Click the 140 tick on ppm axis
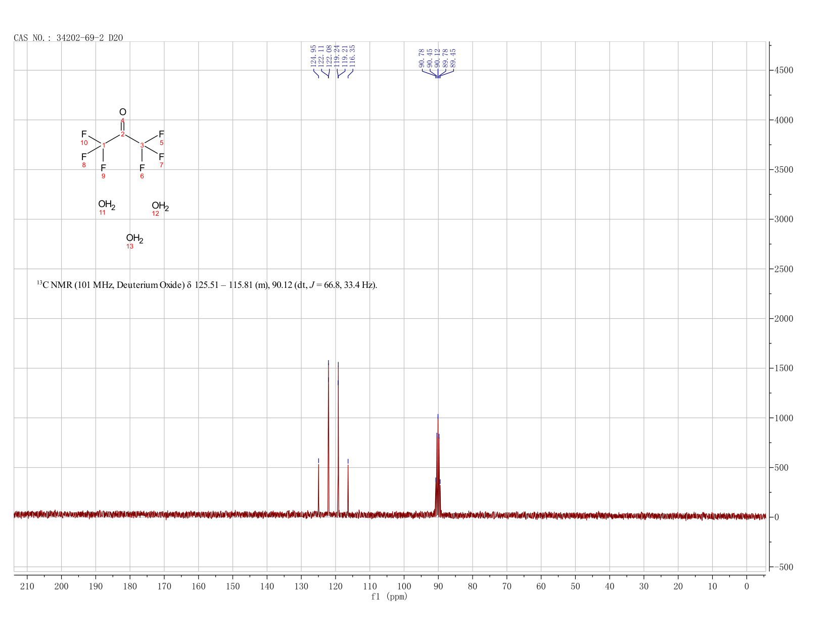Viewport: 834px width, 644px height. tap(267, 586)
